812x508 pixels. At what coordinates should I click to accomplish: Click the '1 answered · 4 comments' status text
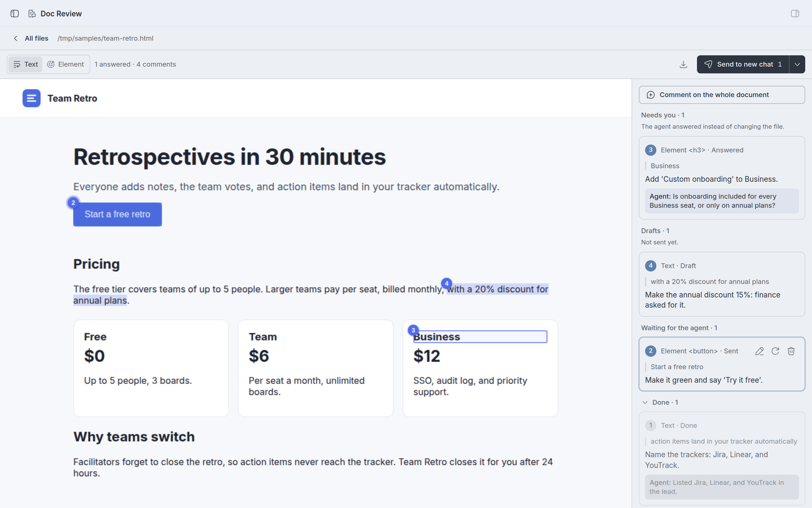[x=135, y=64]
